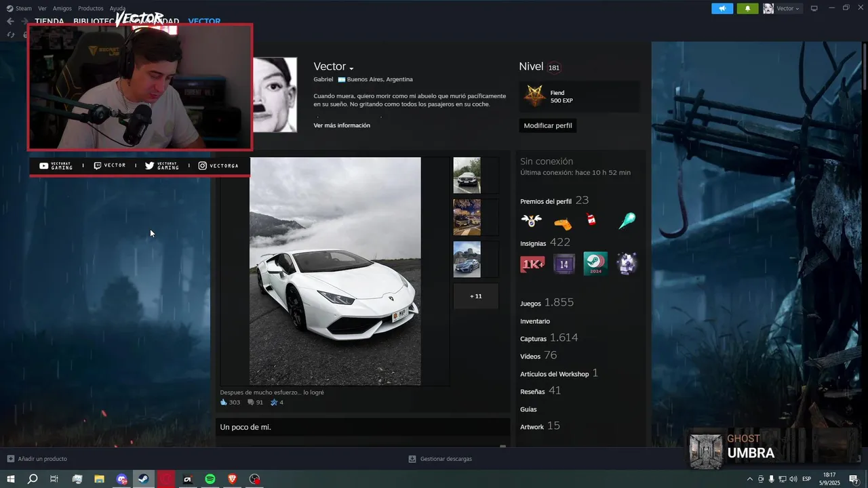
Task: Open the 91 comments icon
Action: click(251, 402)
